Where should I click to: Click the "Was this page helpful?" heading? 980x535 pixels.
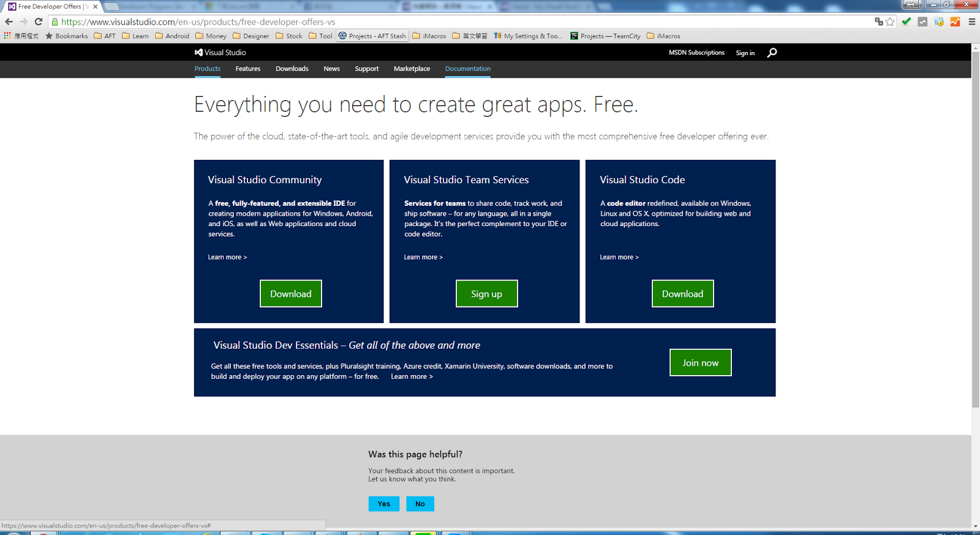coord(415,454)
